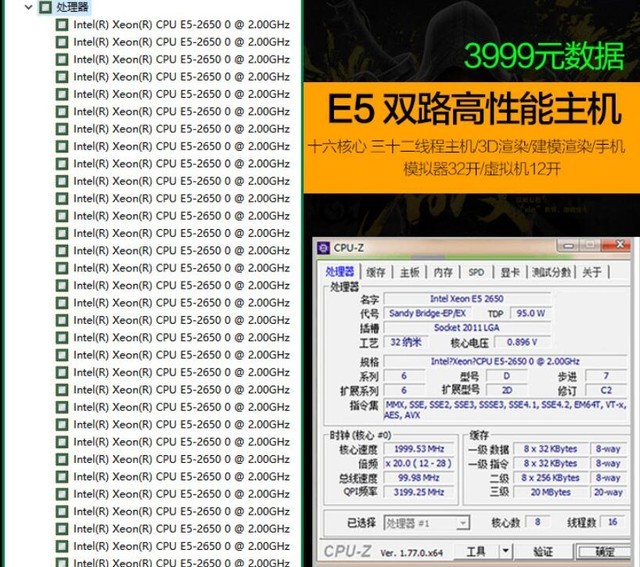
Task: Open the 测试分数 benchmark tab
Action: tap(551, 272)
